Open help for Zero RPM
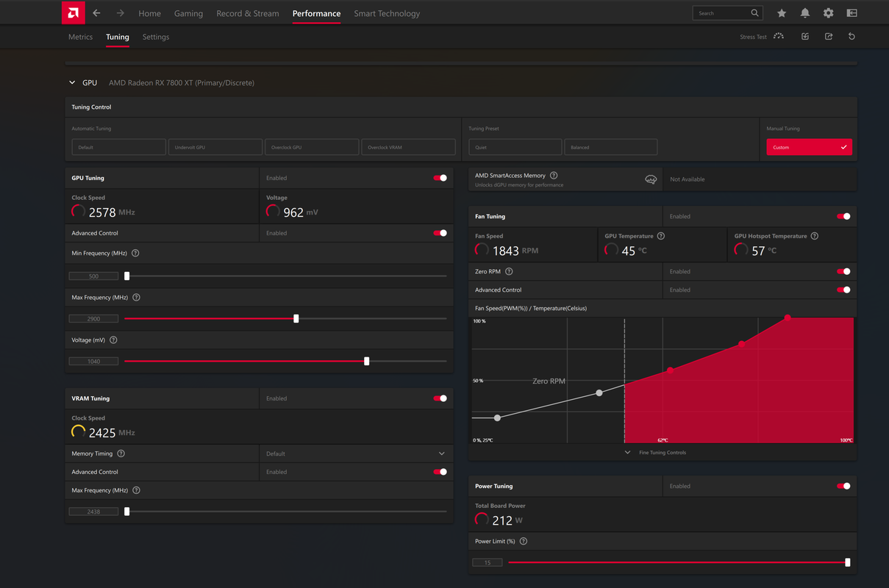This screenshot has height=588, width=889. (509, 271)
